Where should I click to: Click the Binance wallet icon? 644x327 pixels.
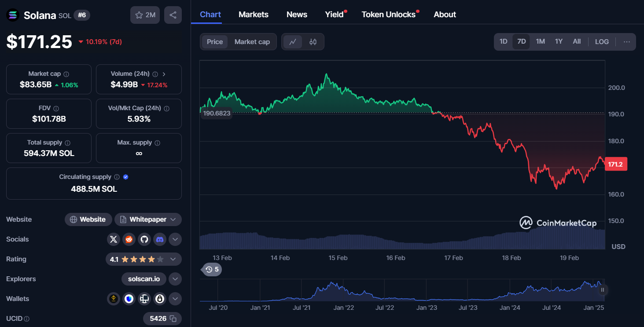(114, 299)
